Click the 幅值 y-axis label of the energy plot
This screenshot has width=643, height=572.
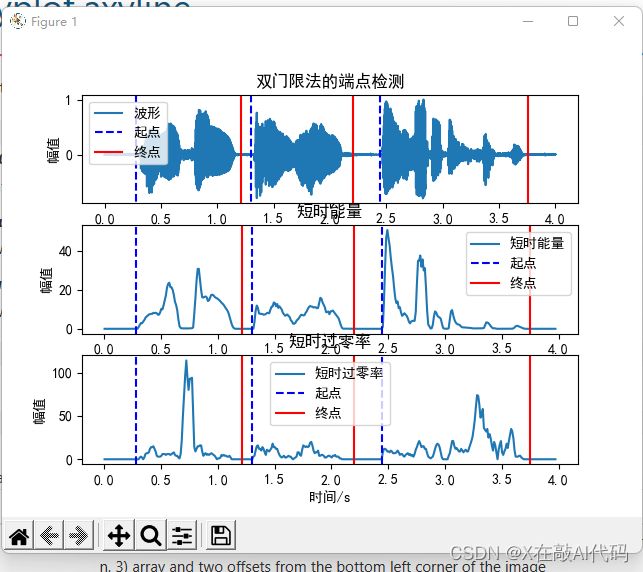point(46,280)
